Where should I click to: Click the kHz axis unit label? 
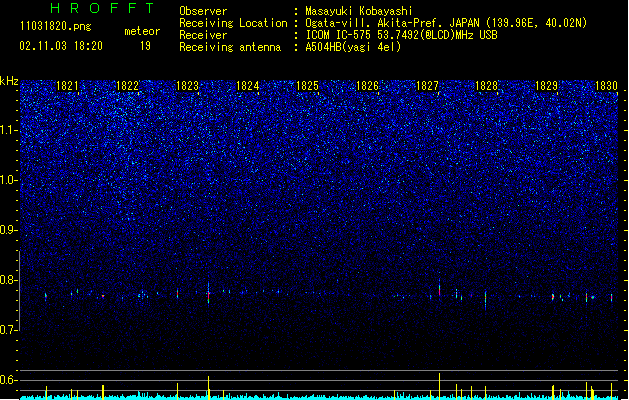(x=9, y=81)
